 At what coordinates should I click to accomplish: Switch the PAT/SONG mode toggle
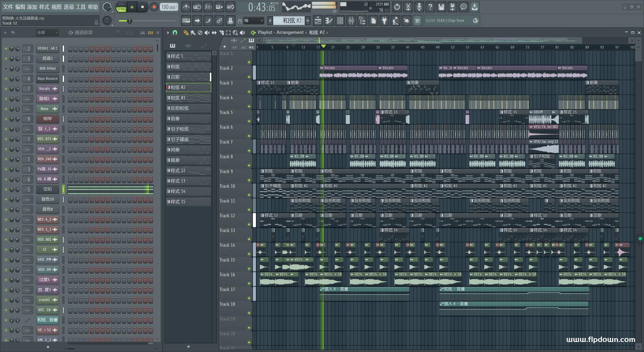coord(121,7)
